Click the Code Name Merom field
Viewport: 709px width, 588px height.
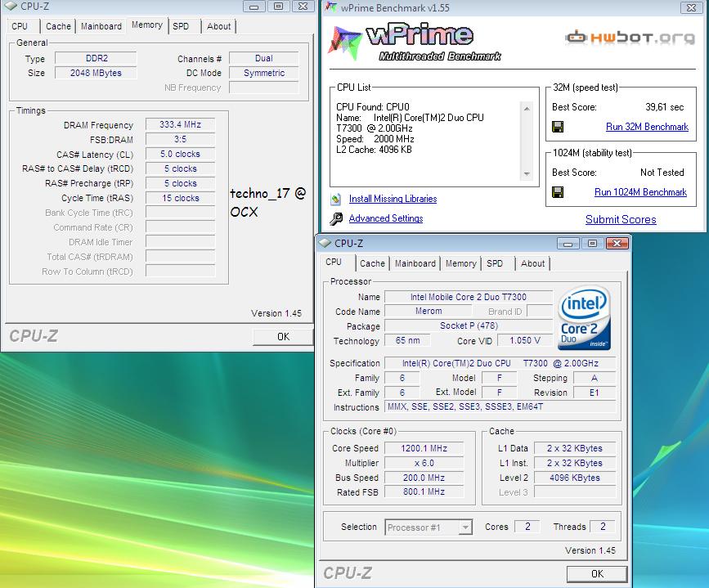click(x=429, y=312)
